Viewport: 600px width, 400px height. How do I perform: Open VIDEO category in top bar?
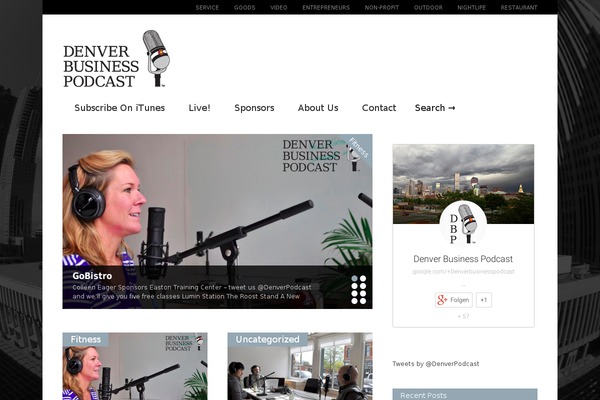point(279,7)
